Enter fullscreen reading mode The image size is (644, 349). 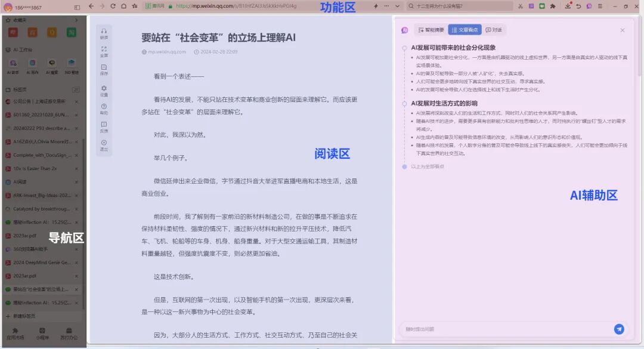(104, 51)
